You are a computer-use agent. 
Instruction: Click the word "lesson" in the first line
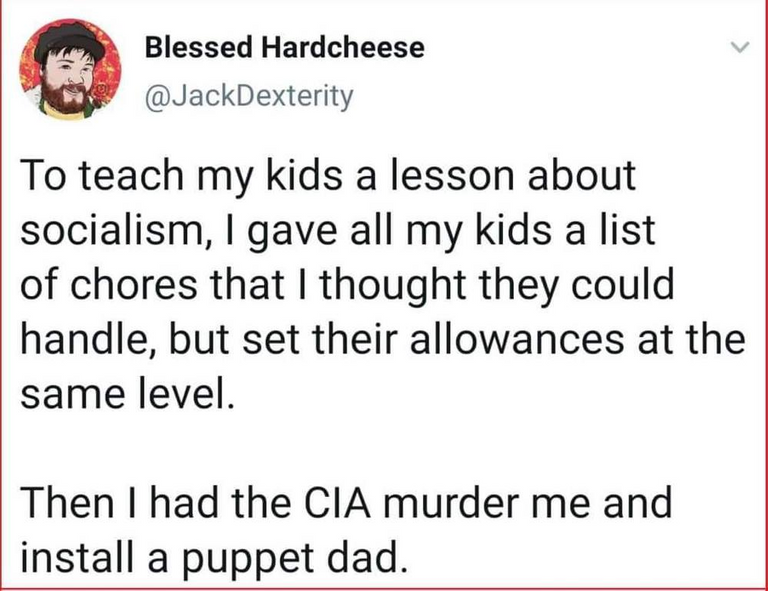click(x=451, y=175)
